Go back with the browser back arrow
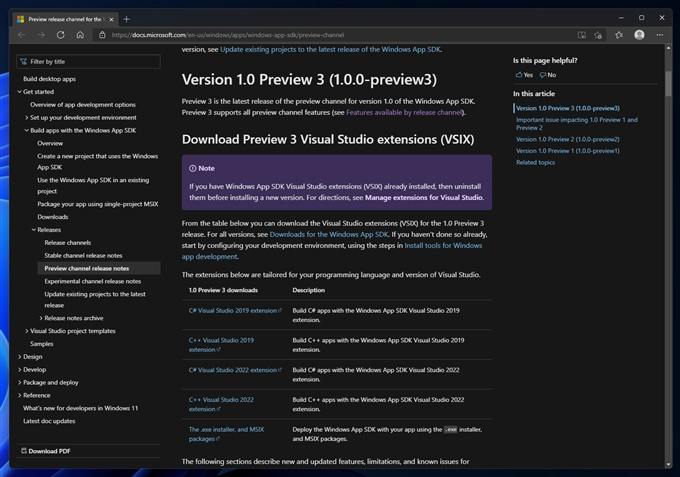This screenshot has width=680, height=477. 21,35
